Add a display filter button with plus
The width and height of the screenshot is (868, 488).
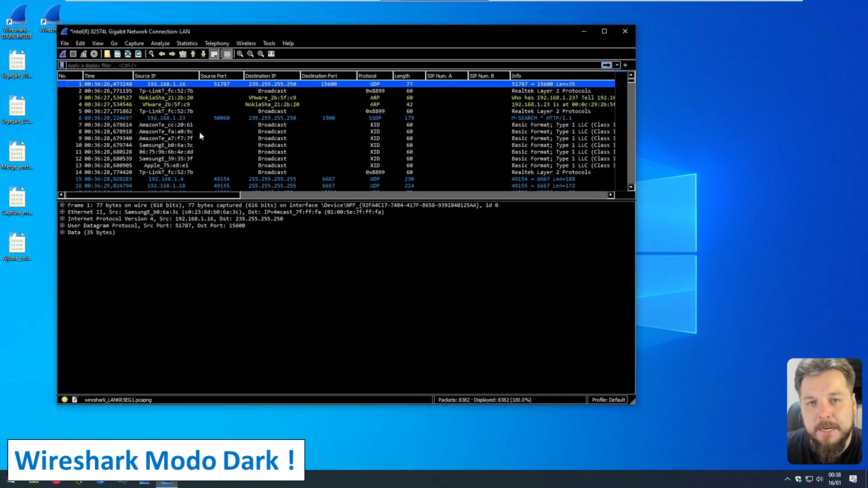tap(625, 65)
